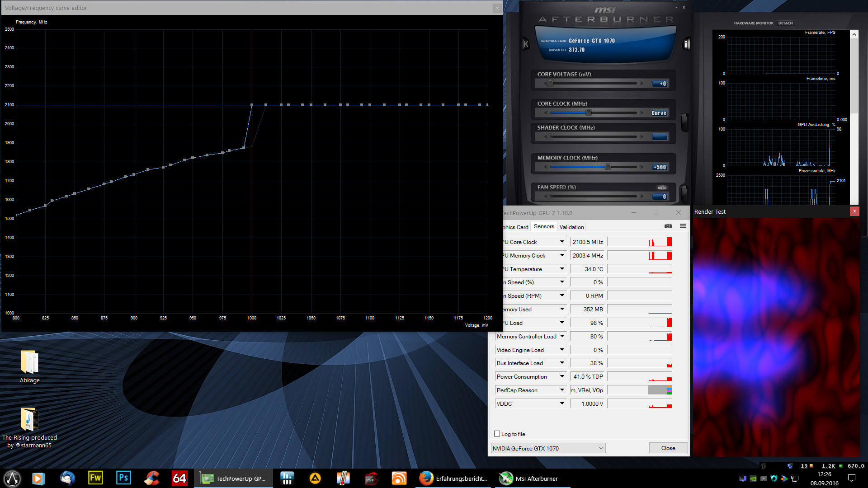Launch Photoshop from the taskbar
The width and height of the screenshot is (868, 488).
[123, 478]
